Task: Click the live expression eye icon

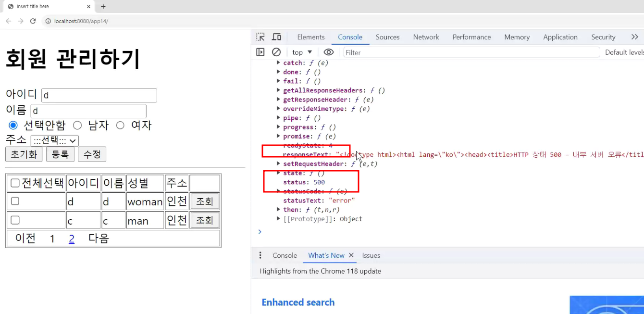Action: (x=329, y=52)
